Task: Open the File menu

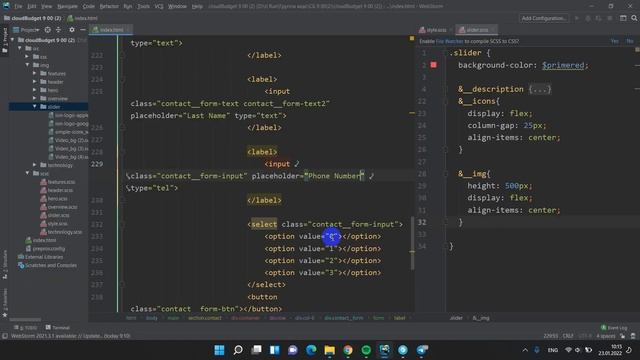Action: pyautogui.click(x=18, y=6)
